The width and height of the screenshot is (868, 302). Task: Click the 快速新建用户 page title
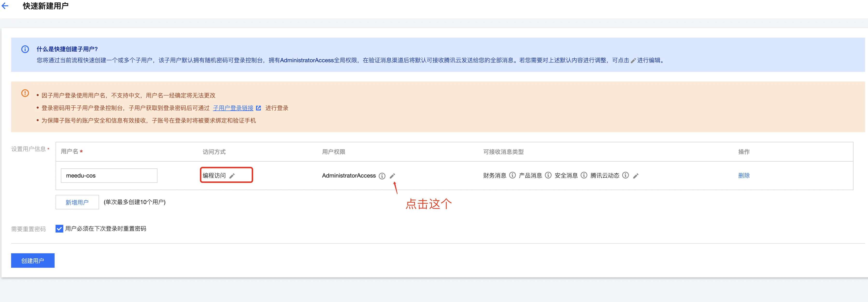pyautogui.click(x=45, y=6)
